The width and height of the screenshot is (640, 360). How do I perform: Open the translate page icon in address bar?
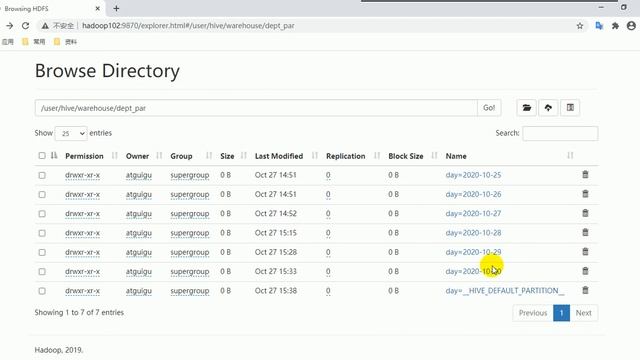tap(599, 26)
